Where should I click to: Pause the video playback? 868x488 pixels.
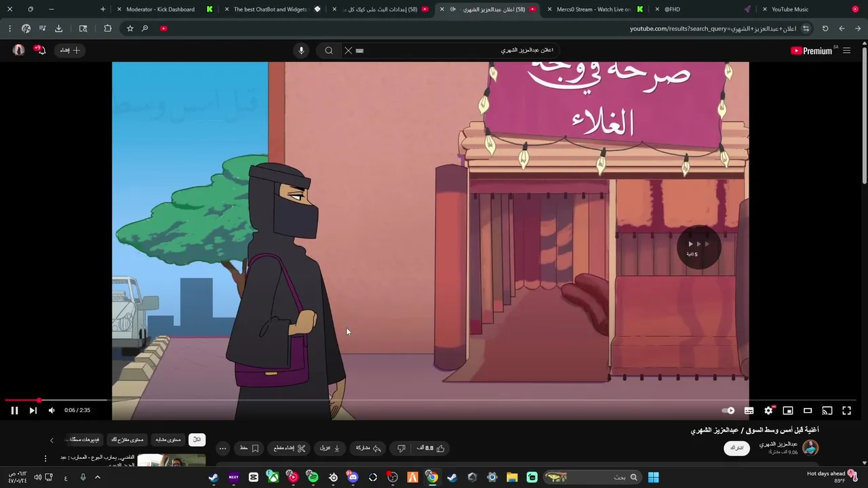click(14, 410)
